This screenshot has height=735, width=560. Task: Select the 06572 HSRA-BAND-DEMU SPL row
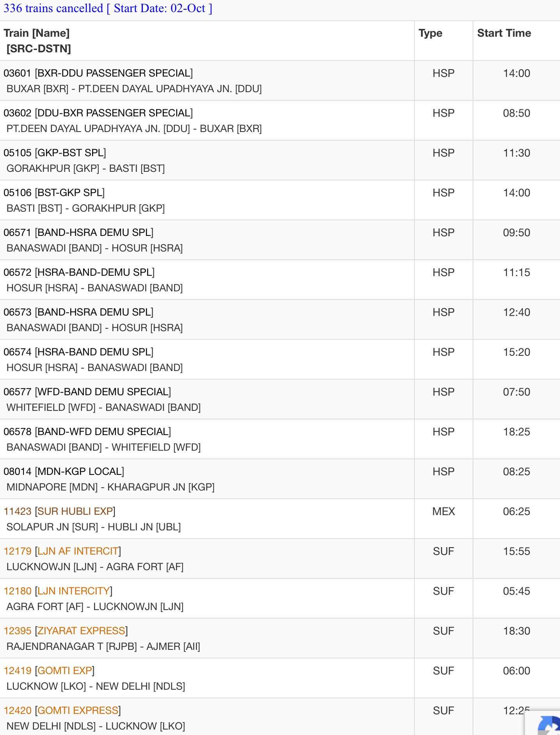point(79,273)
